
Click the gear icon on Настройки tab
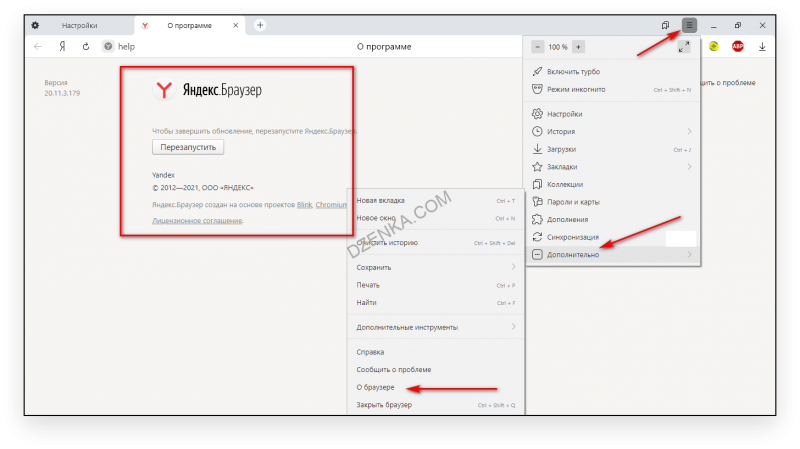35,25
